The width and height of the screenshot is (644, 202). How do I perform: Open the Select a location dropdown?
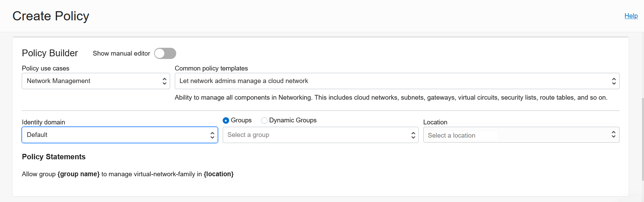coord(521,135)
